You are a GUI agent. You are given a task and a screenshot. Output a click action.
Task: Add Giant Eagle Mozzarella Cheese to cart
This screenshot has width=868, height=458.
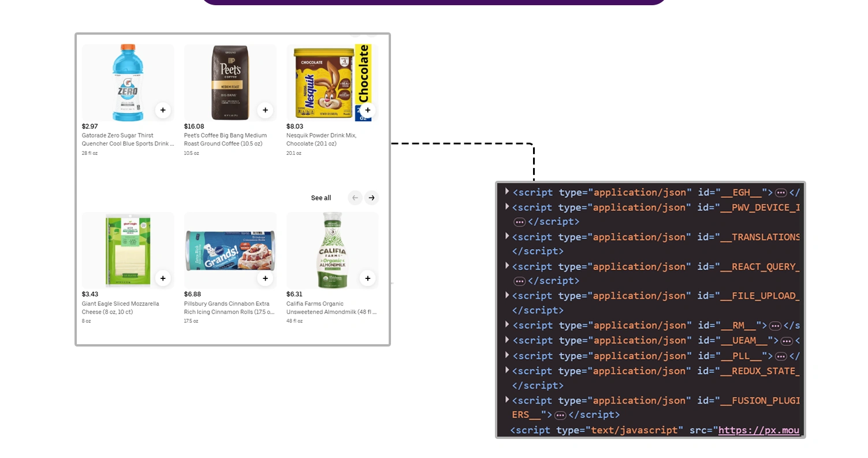[x=163, y=278]
